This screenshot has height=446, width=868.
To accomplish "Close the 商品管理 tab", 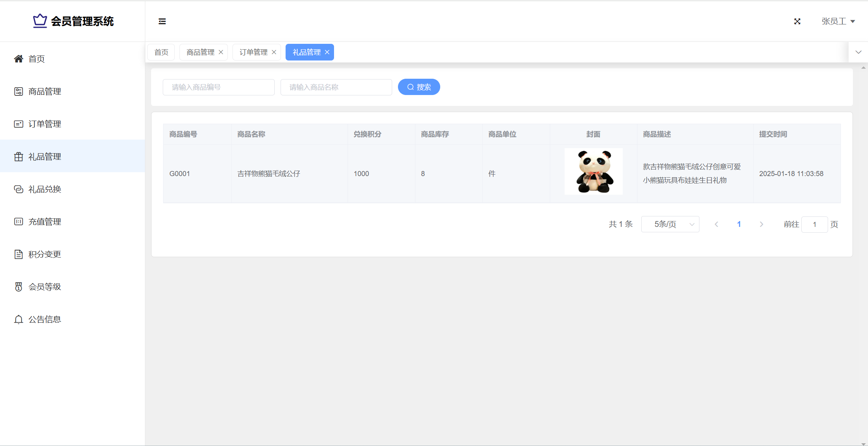I will [x=221, y=52].
